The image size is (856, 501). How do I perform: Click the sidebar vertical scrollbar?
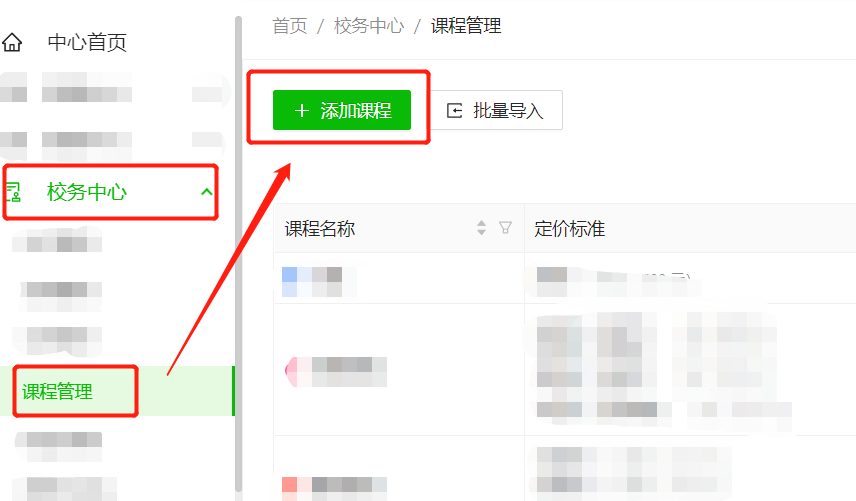[x=238, y=254]
